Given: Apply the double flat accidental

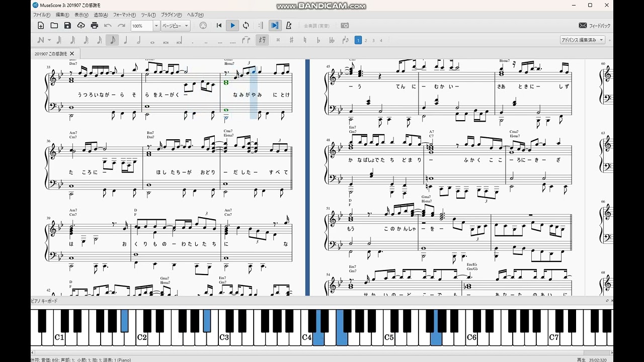Looking at the screenshot, I should coord(332,40).
